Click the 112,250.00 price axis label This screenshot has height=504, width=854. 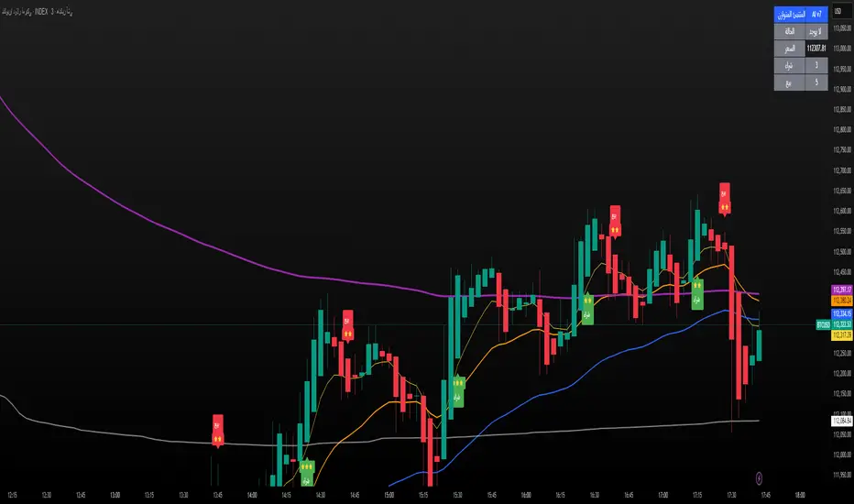pos(842,353)
